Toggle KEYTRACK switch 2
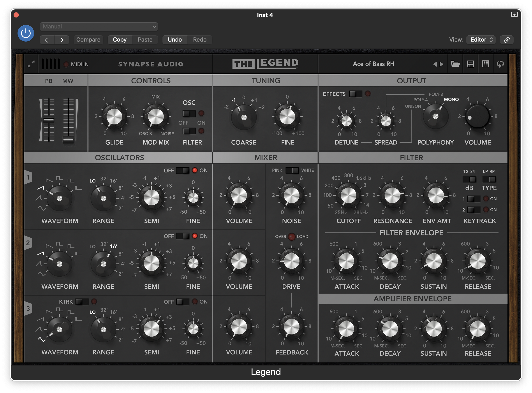The image size is (532, 393). pyautogui.click(x=474, y=210)
